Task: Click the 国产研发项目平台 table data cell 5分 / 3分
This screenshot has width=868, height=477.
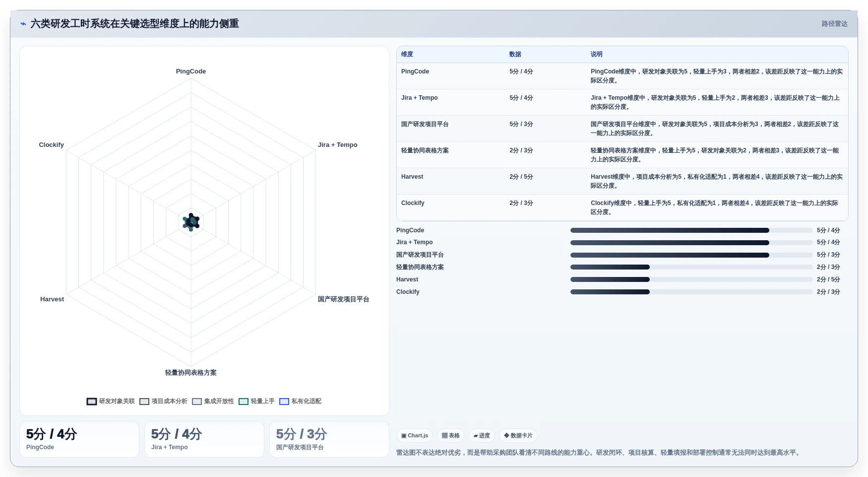Action: 521,124
